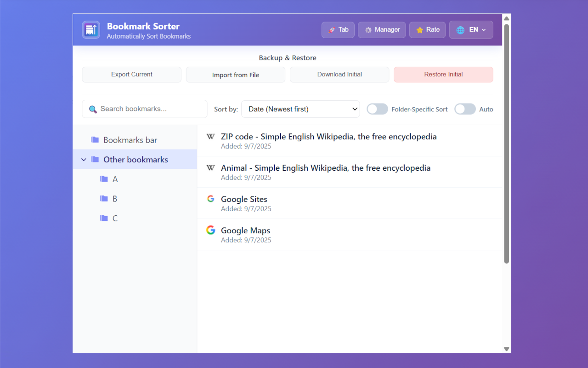Open the bookmark Manager

382,30
